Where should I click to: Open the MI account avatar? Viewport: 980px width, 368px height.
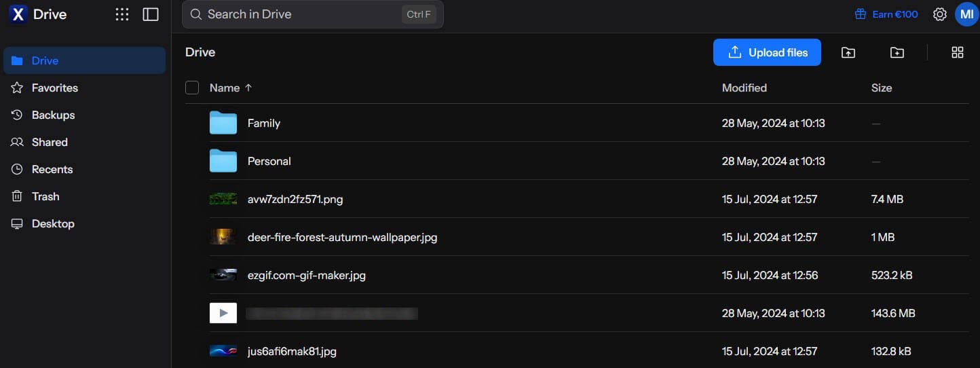pyautogui.click(x=966, y=14)
